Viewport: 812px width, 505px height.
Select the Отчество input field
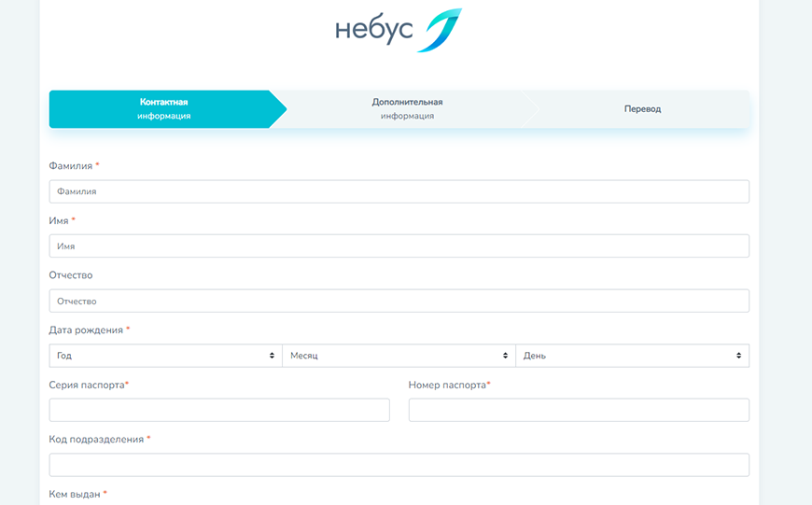coord(399,302)
